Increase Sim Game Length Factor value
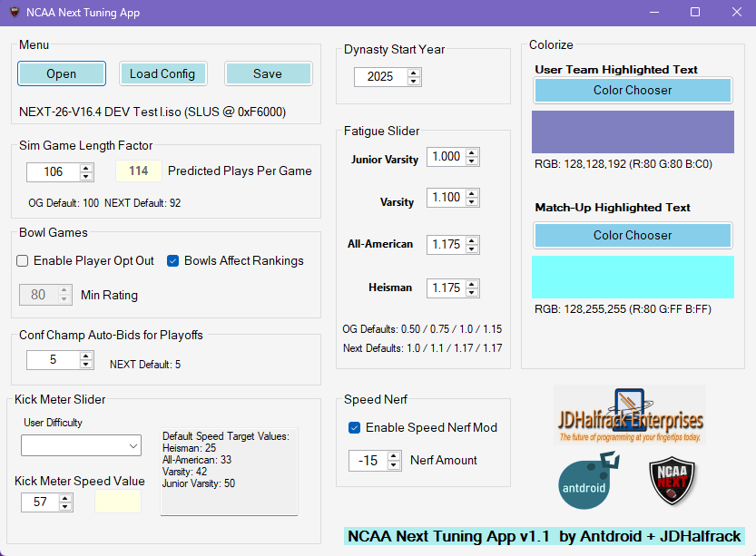The width and height of the screenshot is (756, 556). (x=86, y=168)
